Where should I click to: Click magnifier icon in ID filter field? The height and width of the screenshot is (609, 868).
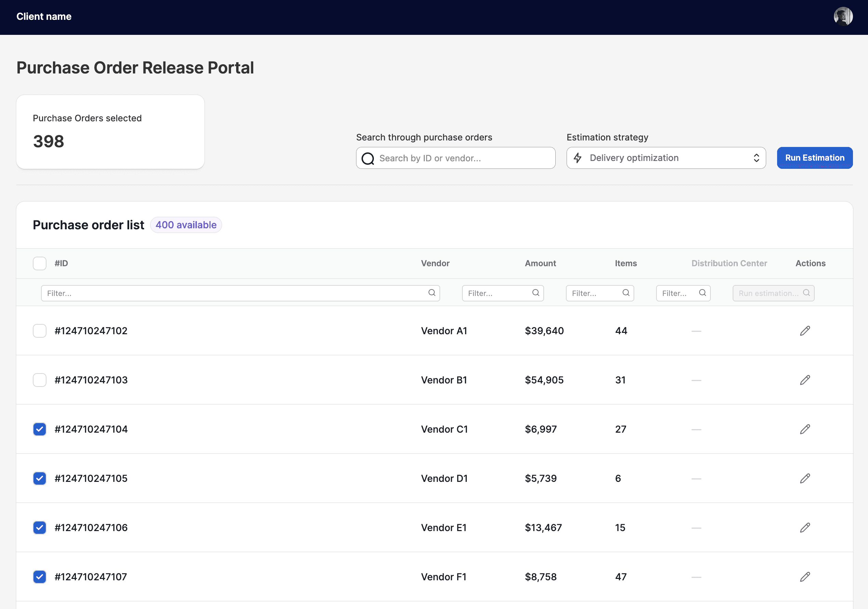coord(432,293)
